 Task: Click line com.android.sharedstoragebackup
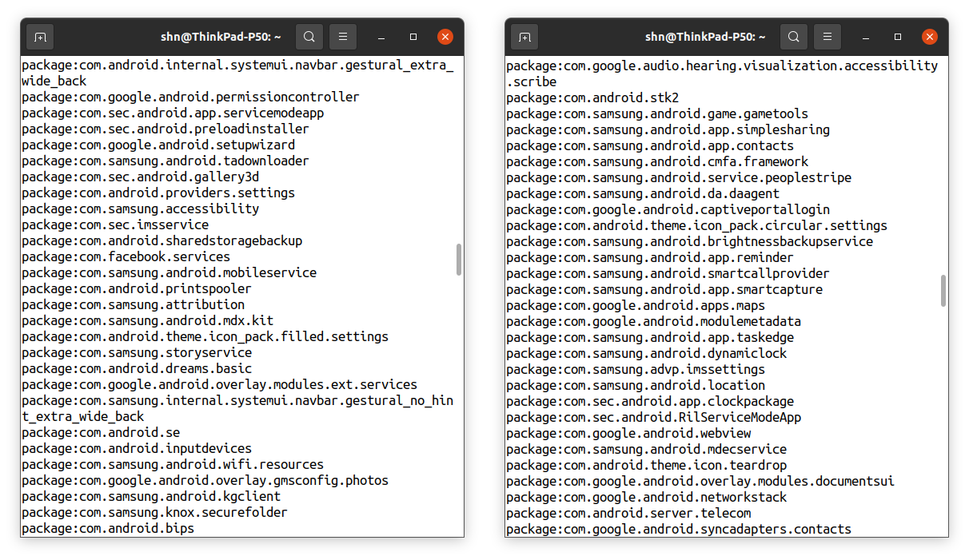tap(162, 241)
